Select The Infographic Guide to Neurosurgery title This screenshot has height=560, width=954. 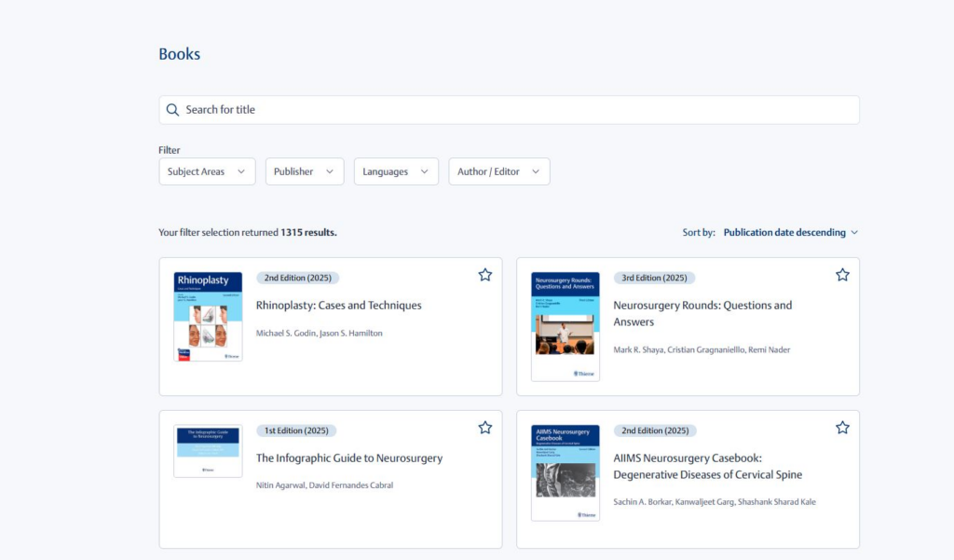point(349,458)
